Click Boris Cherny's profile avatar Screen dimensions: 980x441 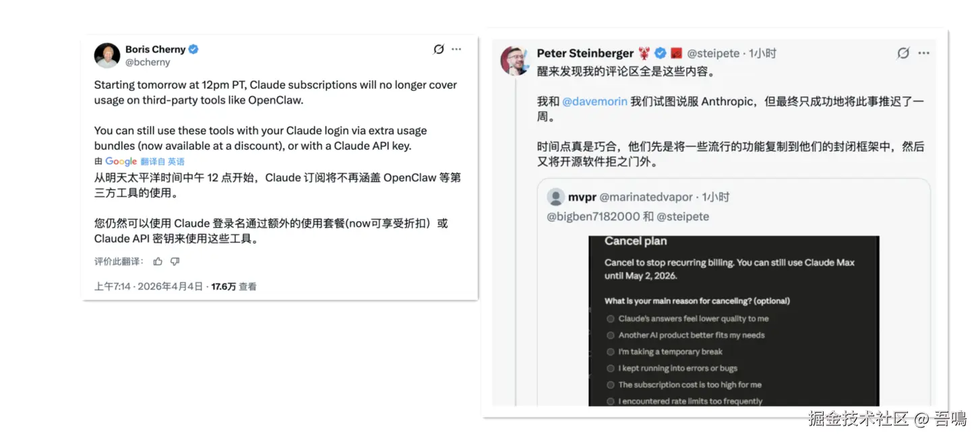click(x=107, y=55)
